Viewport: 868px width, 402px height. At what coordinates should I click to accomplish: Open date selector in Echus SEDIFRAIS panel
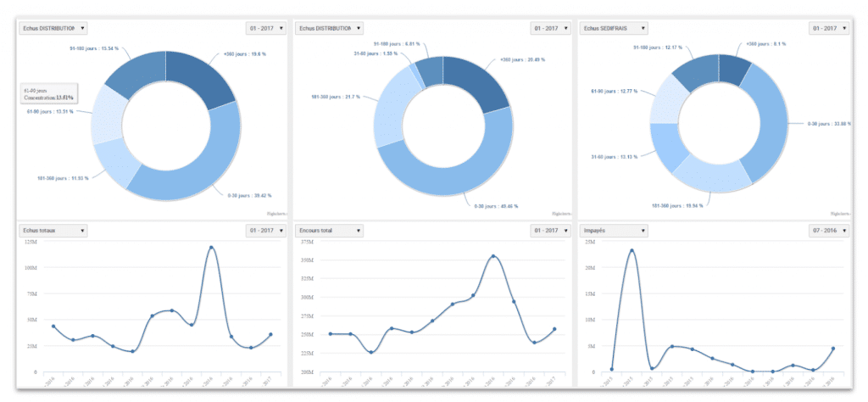[829, 28]
